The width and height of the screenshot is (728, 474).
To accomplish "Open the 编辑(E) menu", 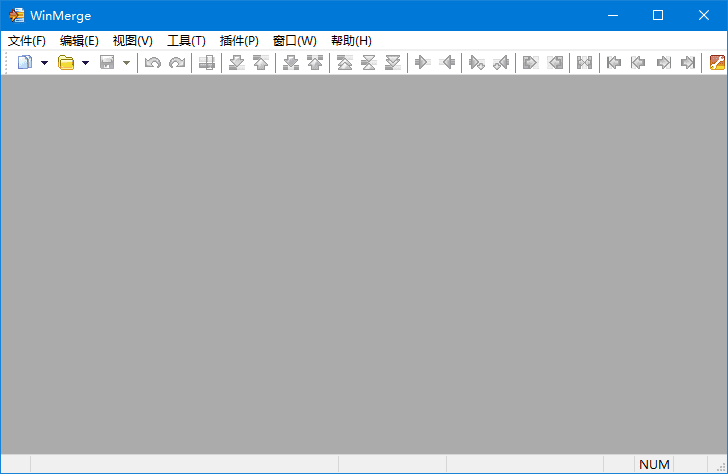I will pos(79,41).
